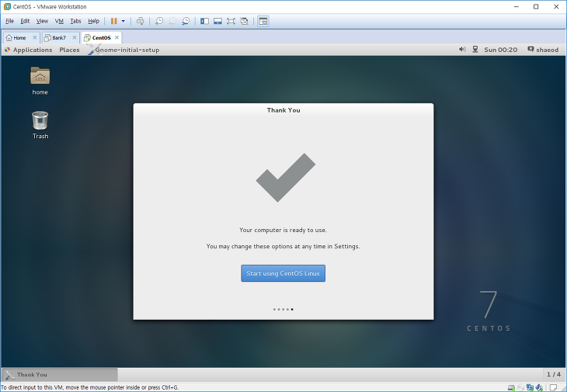
Task: Close the CentOS tab
Action: 117,37
